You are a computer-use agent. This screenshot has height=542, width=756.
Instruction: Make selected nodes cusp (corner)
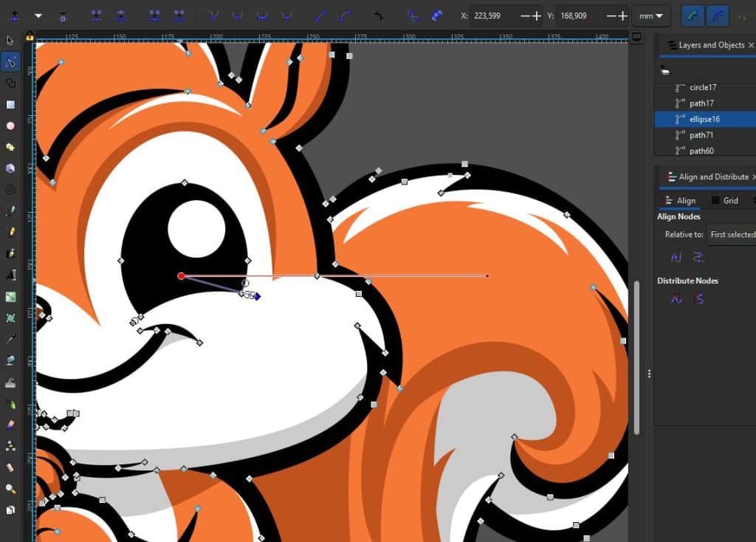tap(213, 16)
